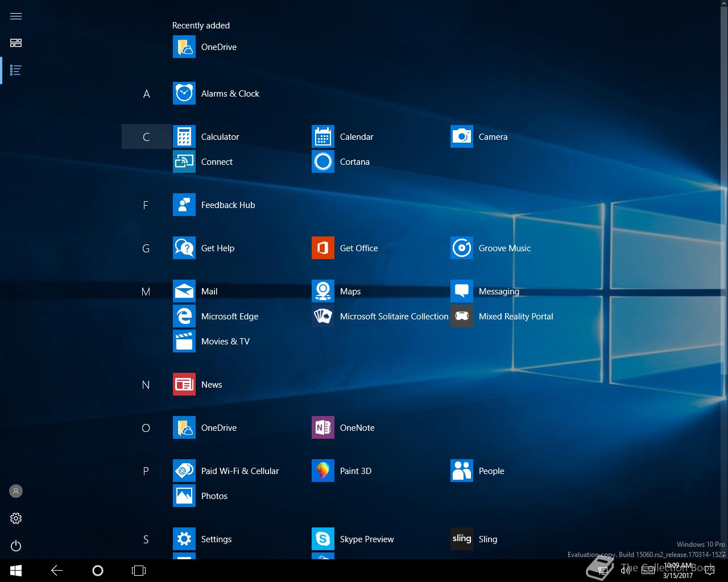728x582 pixels.
Task: Open Action Center notifications
Action: click(710, 571)
